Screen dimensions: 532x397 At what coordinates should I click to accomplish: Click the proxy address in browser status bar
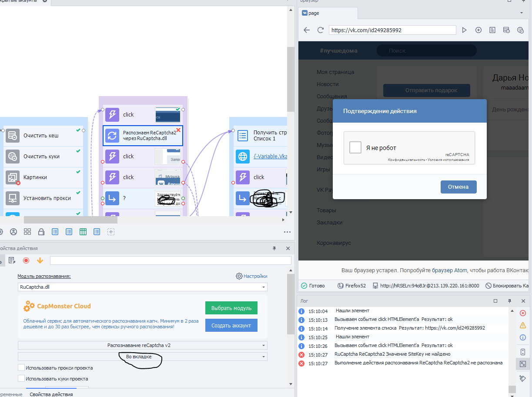(x=425, y=286)
